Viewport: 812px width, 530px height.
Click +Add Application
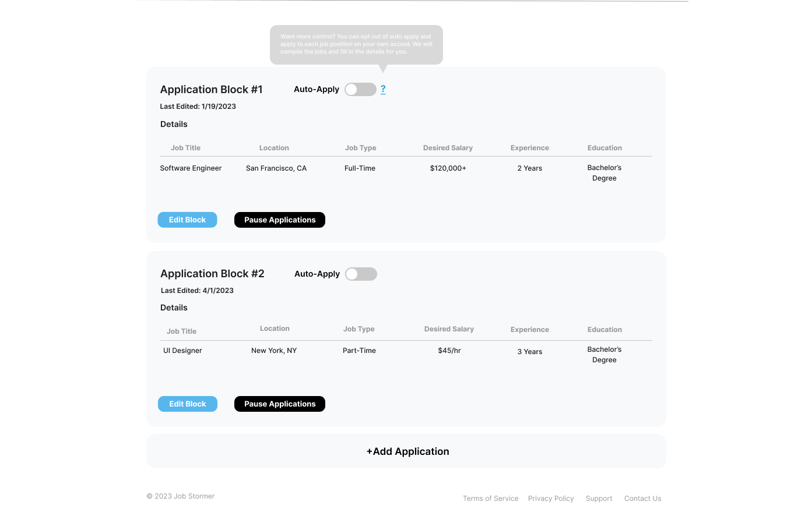click(406, 451)
